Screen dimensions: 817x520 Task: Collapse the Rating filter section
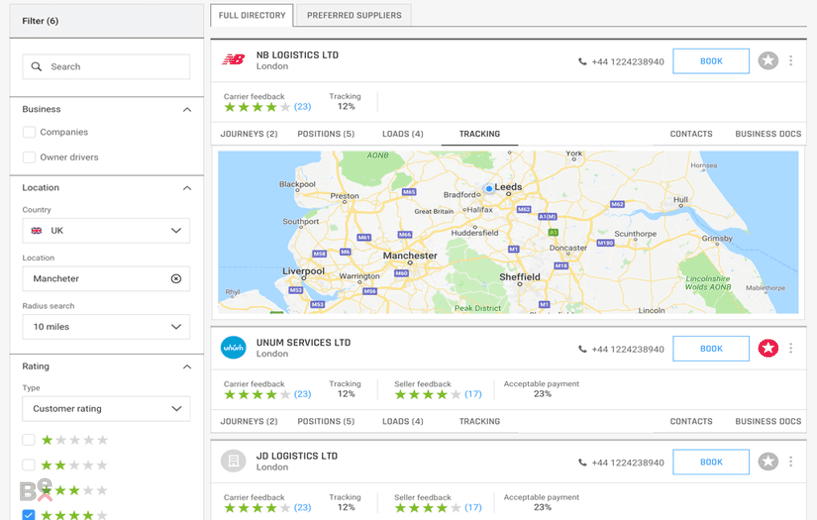click(187, 367)
